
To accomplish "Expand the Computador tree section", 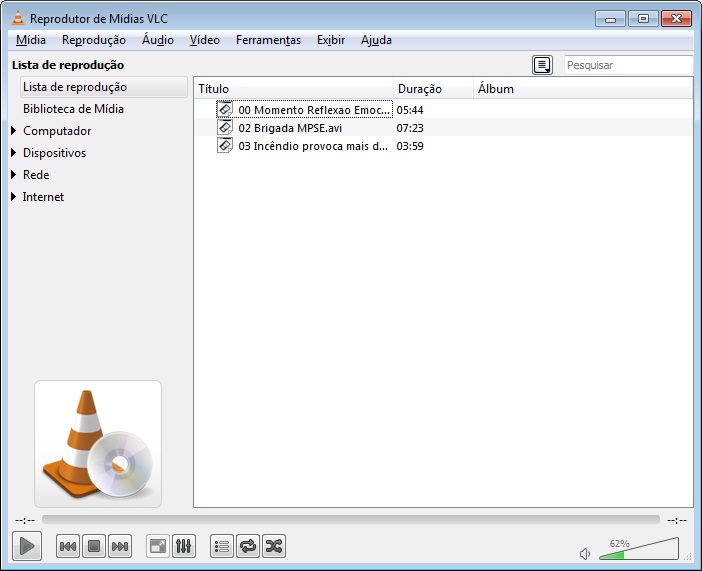I will click(13, 130).
